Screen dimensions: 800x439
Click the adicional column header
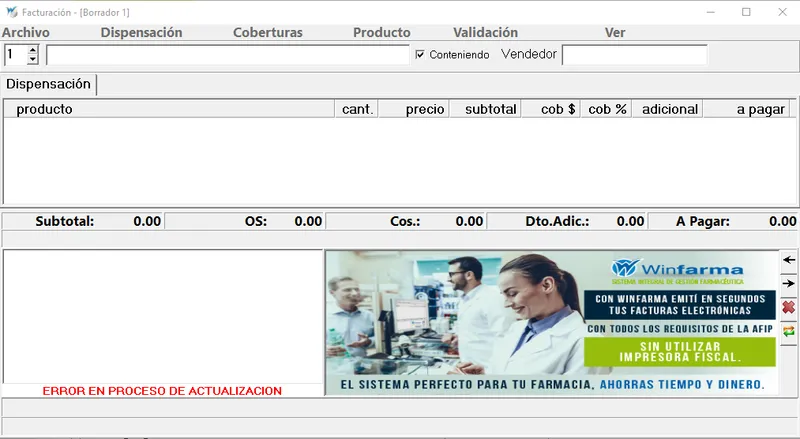(668, 109)
